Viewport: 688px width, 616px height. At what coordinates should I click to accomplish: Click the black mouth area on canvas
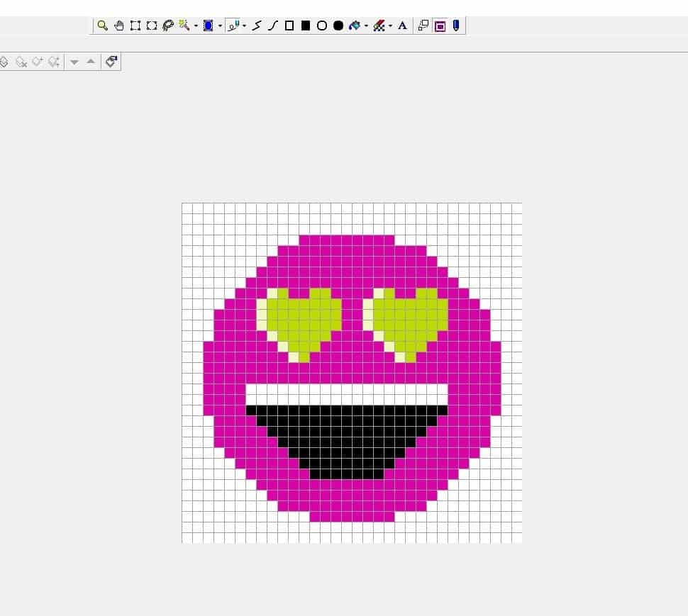pos(347,442)
